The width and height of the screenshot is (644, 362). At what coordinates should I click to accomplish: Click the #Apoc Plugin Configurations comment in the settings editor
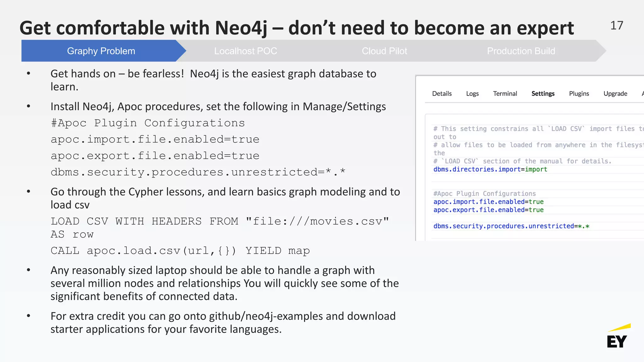[485, 194]
